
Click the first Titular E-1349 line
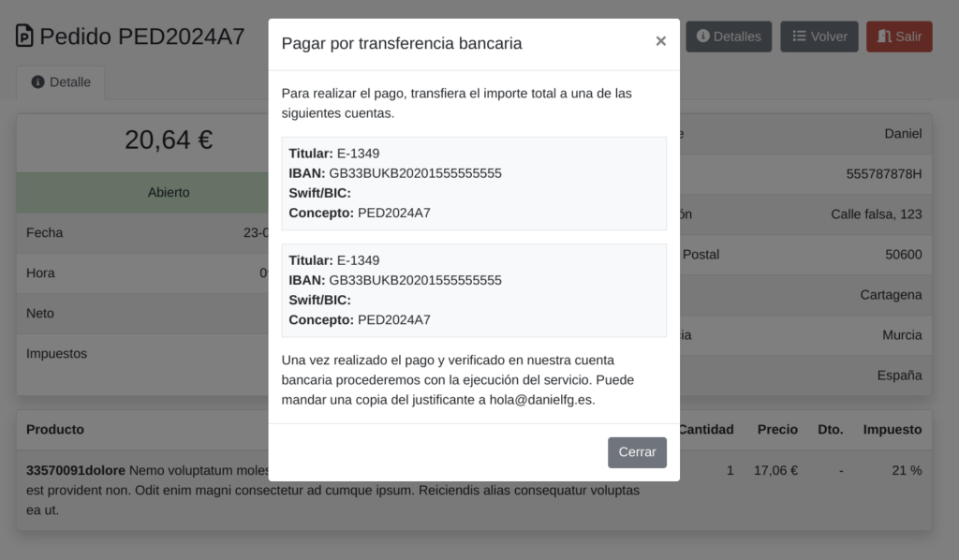(x=334, y=154)
